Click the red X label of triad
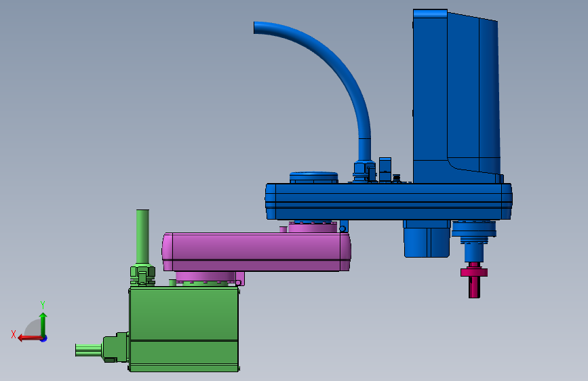 tap(14, 334)
